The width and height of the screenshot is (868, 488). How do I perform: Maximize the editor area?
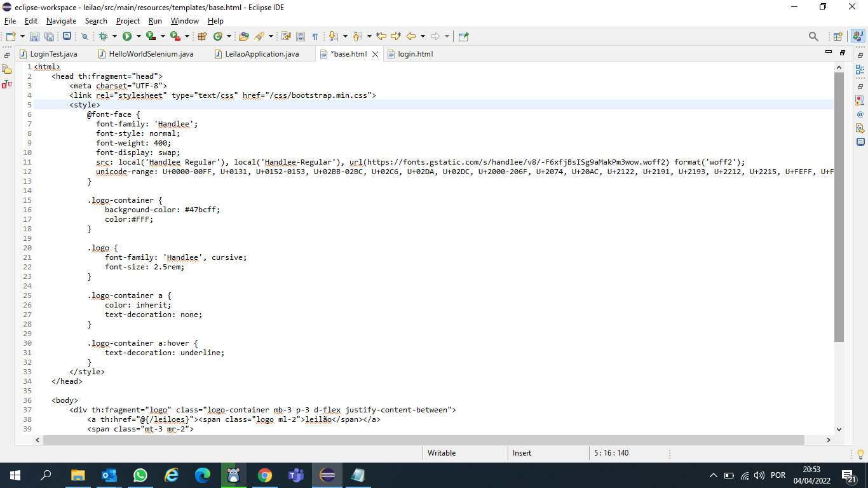(843, 52)
